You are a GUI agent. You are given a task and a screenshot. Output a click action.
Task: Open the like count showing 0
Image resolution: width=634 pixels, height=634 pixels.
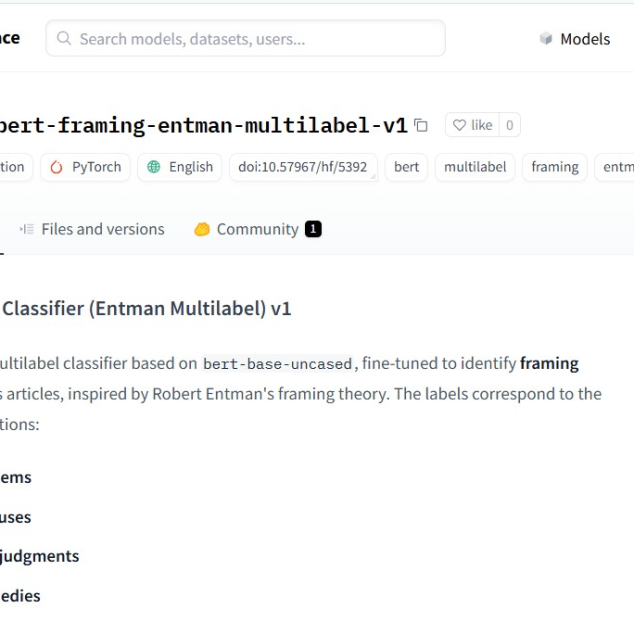509,125
